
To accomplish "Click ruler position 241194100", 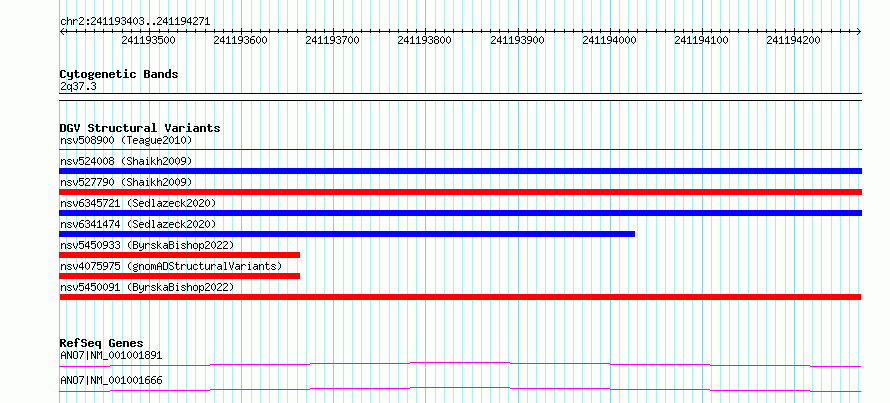I will 702,40.
